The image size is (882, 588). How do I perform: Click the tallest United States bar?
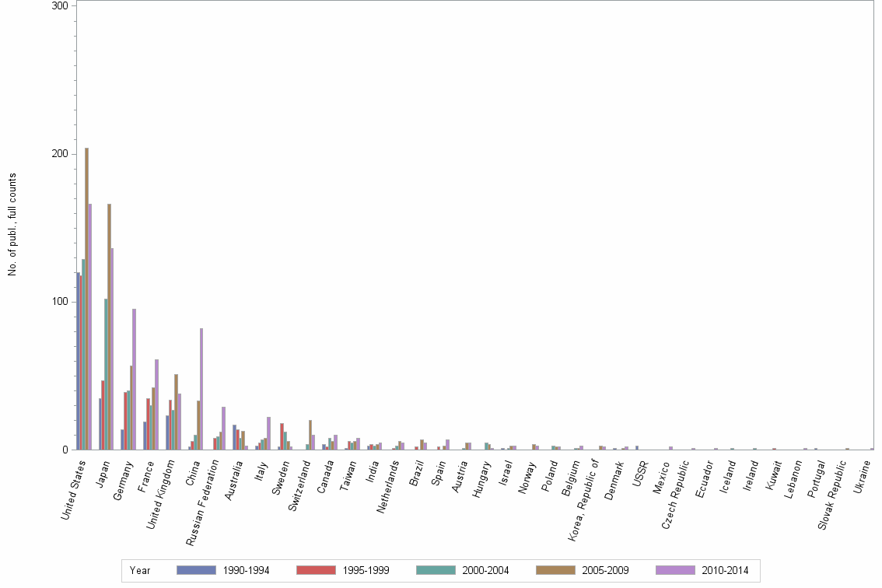coord(86,311)
